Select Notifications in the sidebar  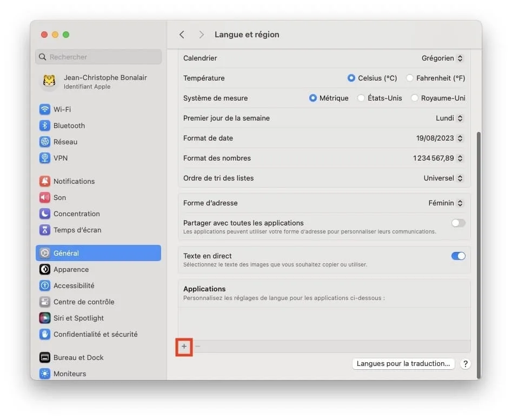(74, 181)
